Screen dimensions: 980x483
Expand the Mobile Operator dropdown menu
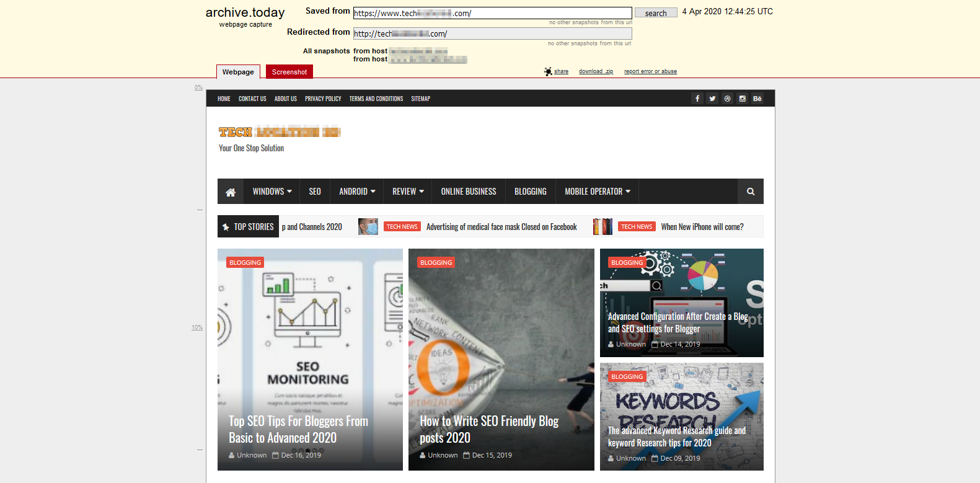pos(598,192)
